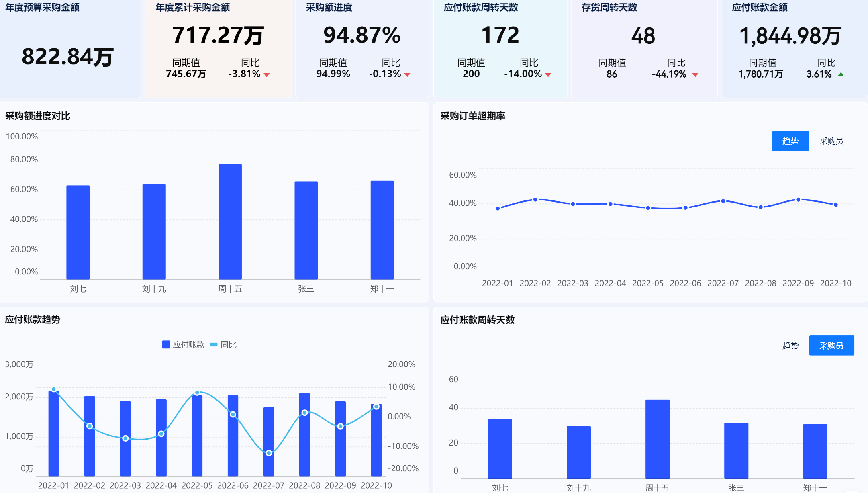Click 周十五 bar in 采购额进度对比 chart
This screenshot has width=868, height=493.
[230, 221]
